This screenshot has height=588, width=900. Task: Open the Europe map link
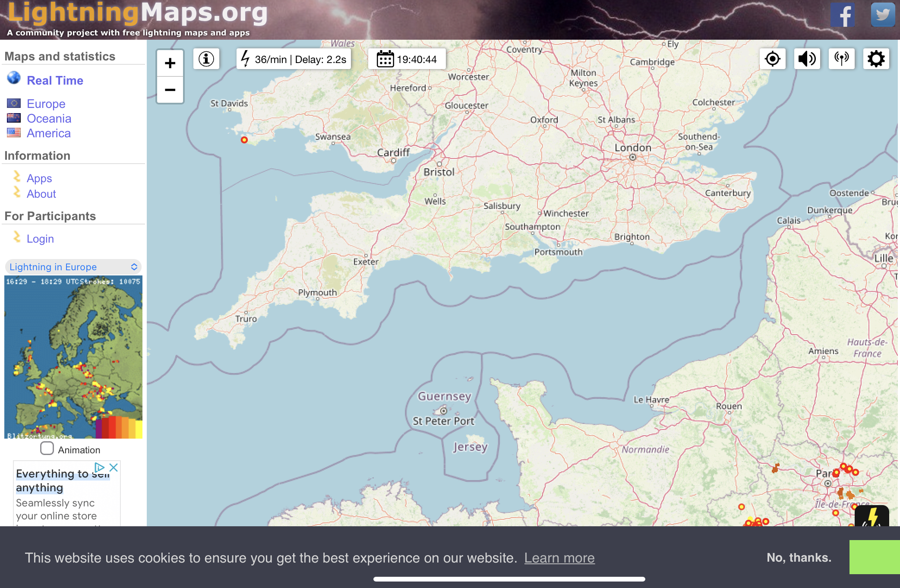(46, 104)
